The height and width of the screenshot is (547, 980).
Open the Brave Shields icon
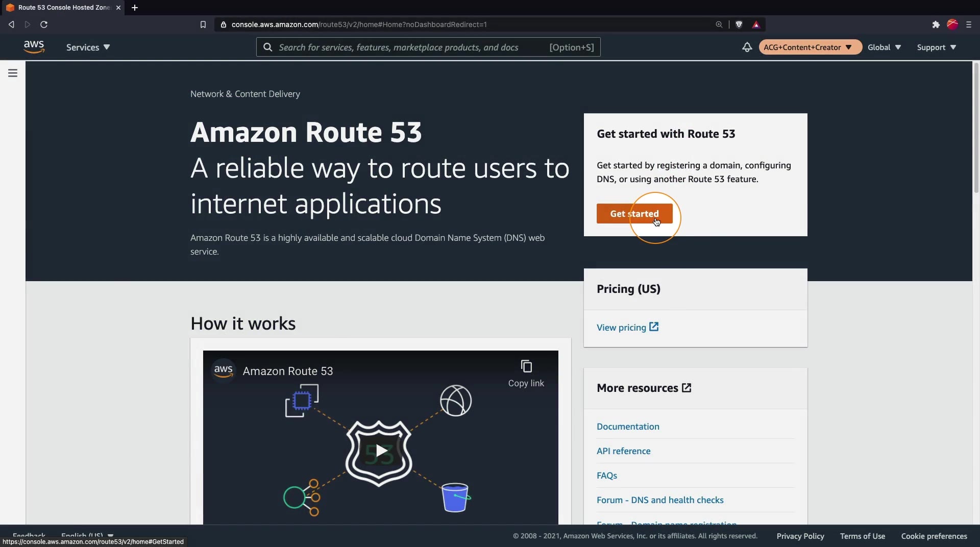[739, 24]
